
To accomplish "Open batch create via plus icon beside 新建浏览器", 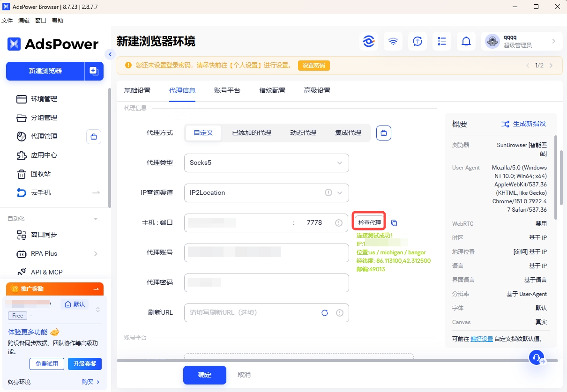I will click(94, 71).
